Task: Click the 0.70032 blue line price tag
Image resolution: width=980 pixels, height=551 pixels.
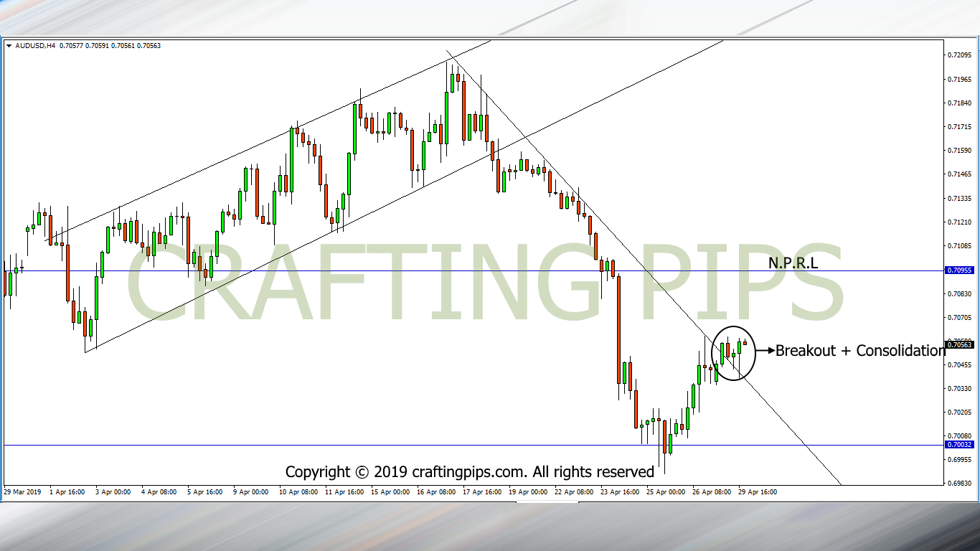Action: tap(959, 445)
